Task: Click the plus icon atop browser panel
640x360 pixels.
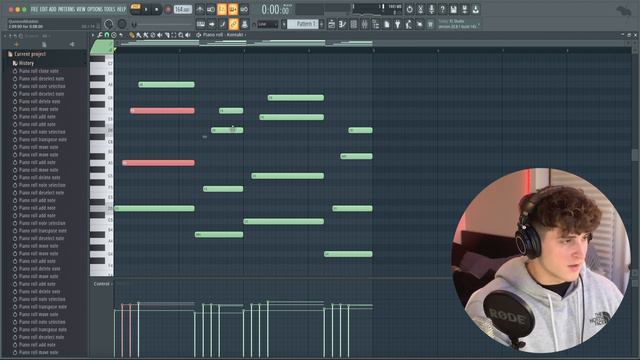Action: click(16, 44)
